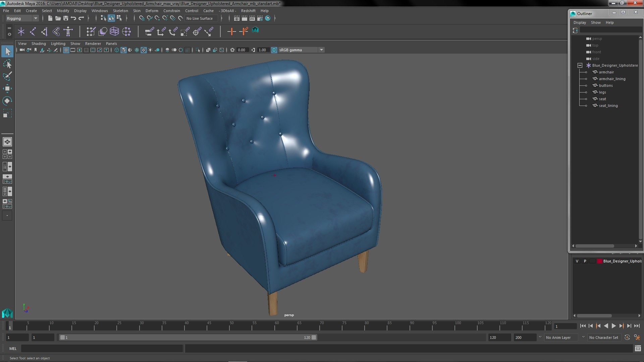Image resolution: width=644 pixels, height=362 pixels.
Task: Open the viewport Renderer menu
Action: (93, 44)
